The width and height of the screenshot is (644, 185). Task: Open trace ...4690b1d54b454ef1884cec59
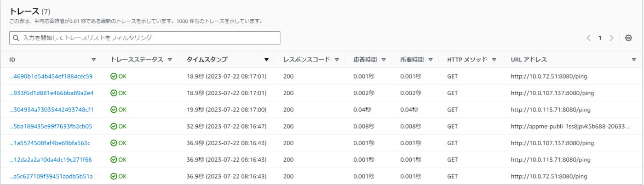[51, 76]
